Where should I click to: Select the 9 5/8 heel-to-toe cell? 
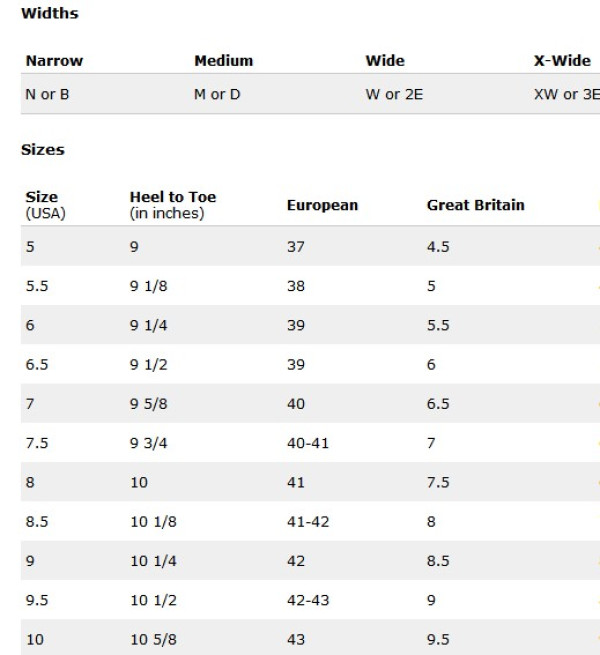tap(148, 404)
